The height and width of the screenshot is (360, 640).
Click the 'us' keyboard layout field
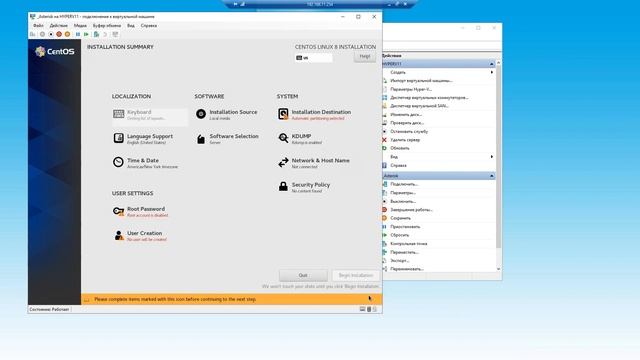pos(313,58)
